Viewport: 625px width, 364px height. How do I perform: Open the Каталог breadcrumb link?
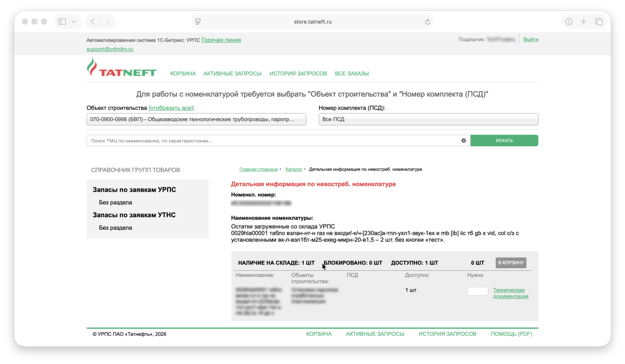pyautogui.click(x=294, y=170)
